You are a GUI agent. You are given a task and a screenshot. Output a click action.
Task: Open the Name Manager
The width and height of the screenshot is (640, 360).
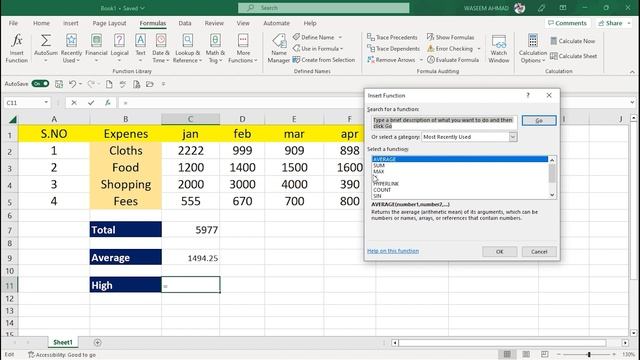tap(279, 48)
